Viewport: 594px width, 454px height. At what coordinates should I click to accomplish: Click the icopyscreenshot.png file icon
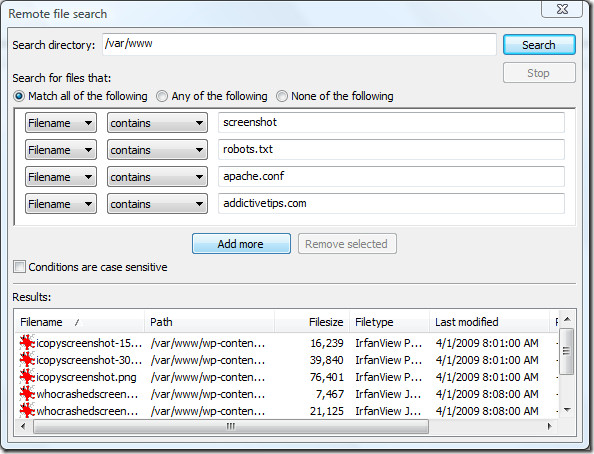(x=27, y=377)
